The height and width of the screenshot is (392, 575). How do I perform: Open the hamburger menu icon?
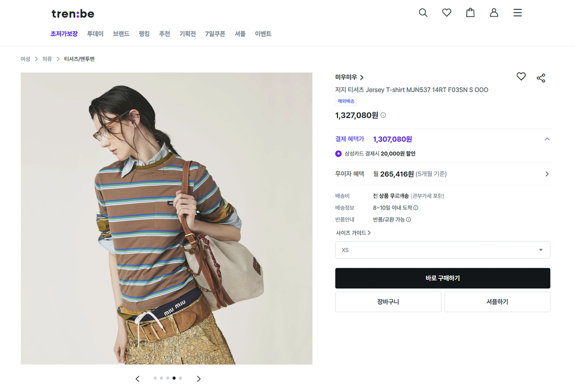click(x=517, y=13)
